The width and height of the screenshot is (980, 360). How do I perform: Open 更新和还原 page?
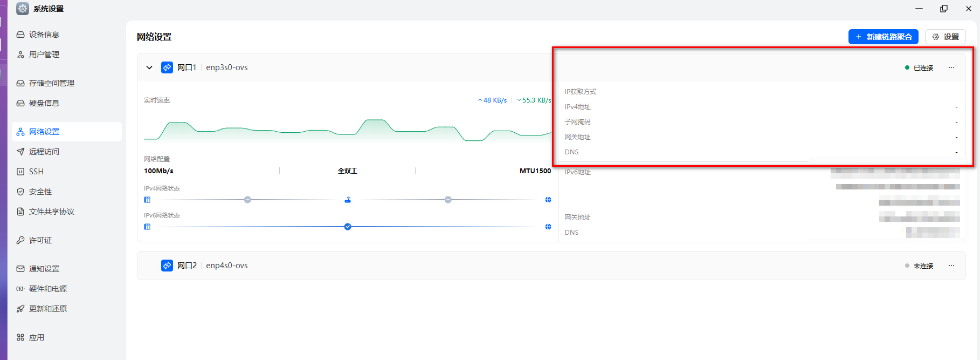(67, 309)
